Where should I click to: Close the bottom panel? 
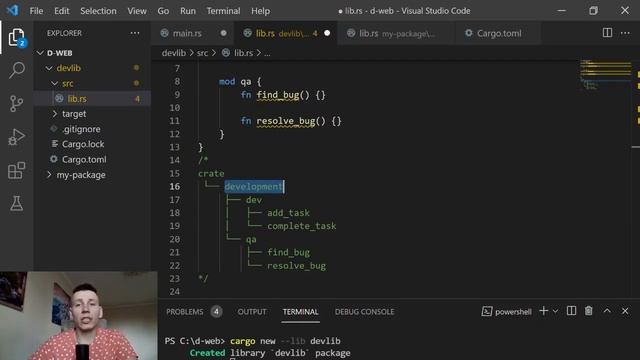[625, 311]
